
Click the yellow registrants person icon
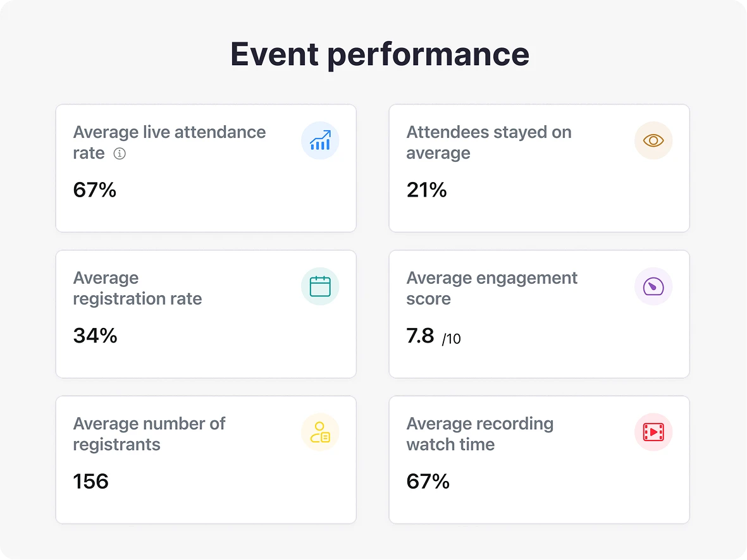coord(320,432)
